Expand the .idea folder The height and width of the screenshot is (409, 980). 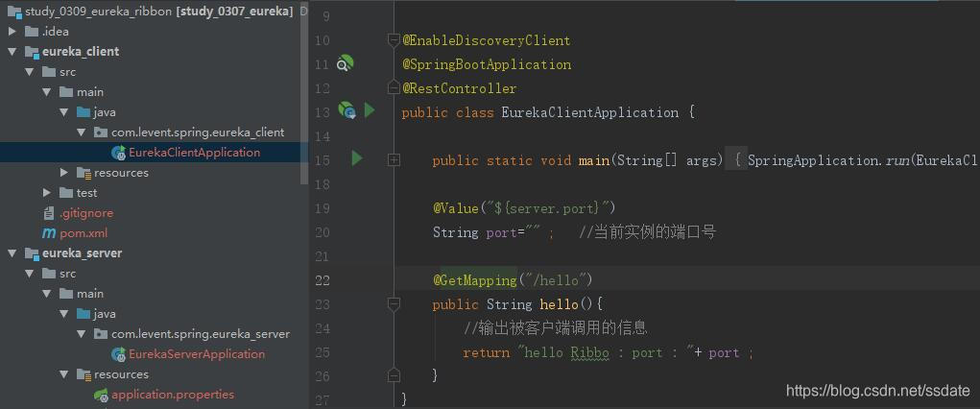coord(12,32)
